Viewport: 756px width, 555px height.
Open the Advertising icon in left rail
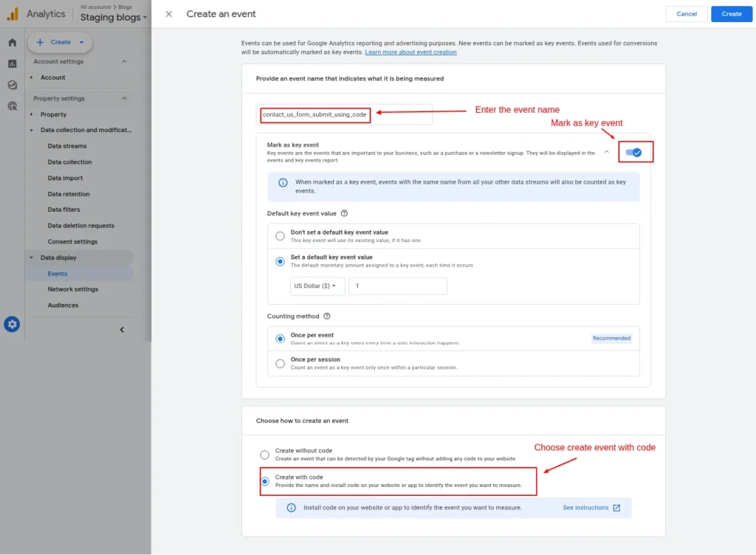13,106
